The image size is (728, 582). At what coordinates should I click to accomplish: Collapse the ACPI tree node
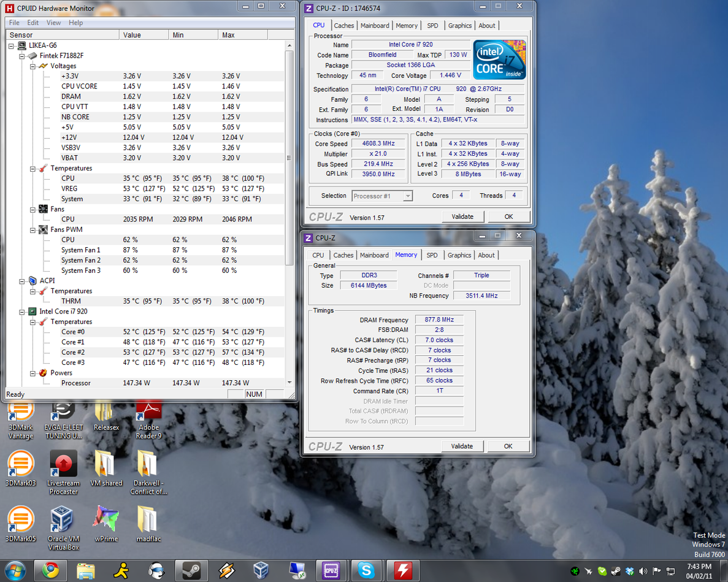(22, 281)
